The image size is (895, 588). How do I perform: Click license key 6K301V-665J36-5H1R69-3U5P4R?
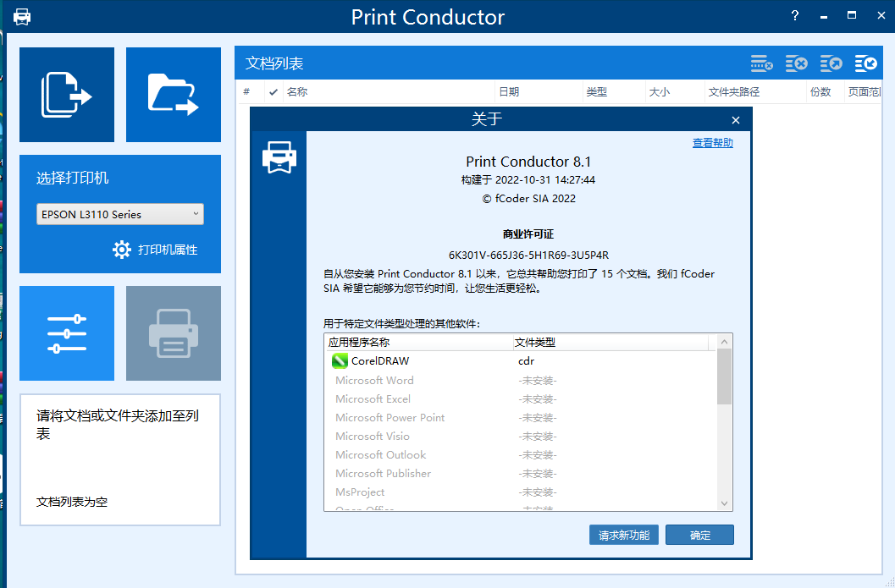(x=528, y=255)
